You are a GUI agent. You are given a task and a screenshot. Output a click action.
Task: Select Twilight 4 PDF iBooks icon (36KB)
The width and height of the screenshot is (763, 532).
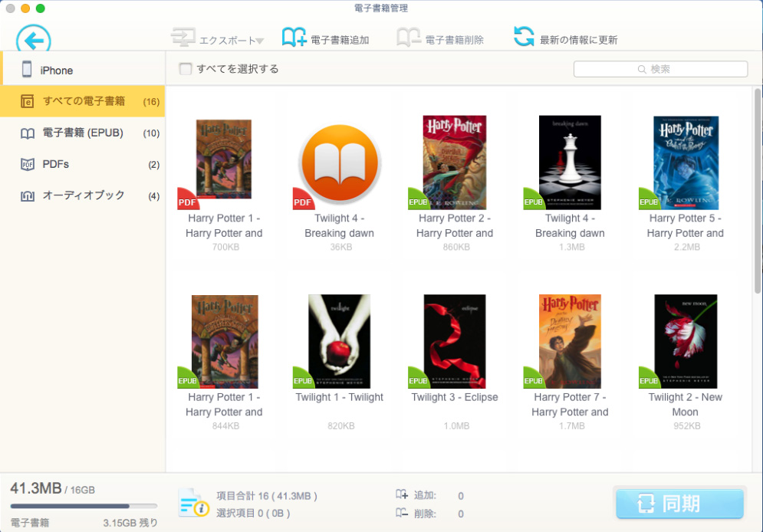[x=340, y=163]
